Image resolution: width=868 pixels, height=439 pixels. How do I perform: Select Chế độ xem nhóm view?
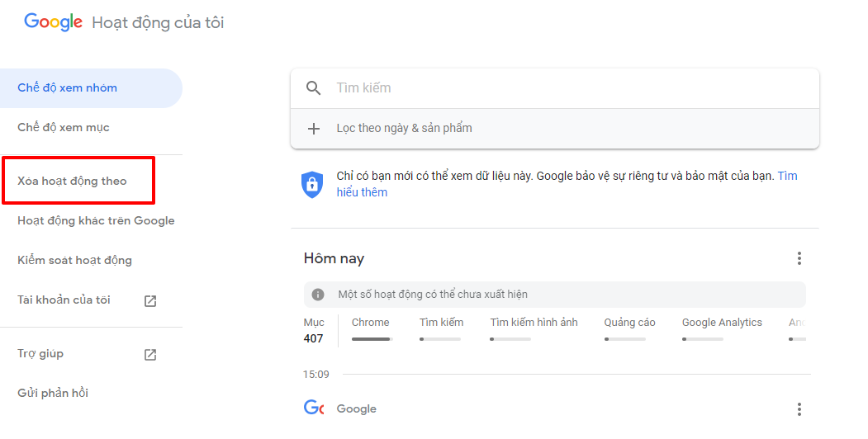[x=68, y=88]
